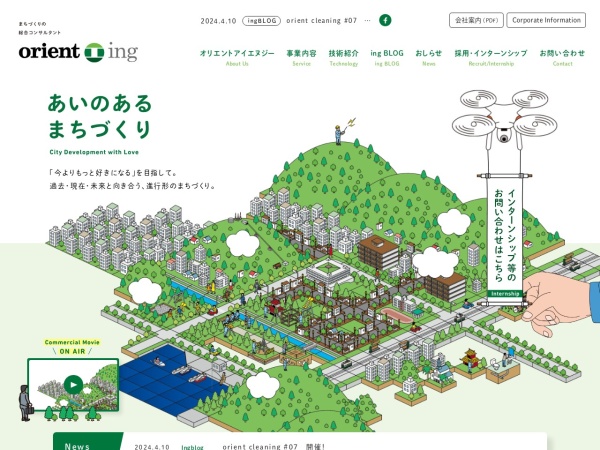Click the drone illustration
The width and height of the screenshot is (600, 450).
point(504,119)
